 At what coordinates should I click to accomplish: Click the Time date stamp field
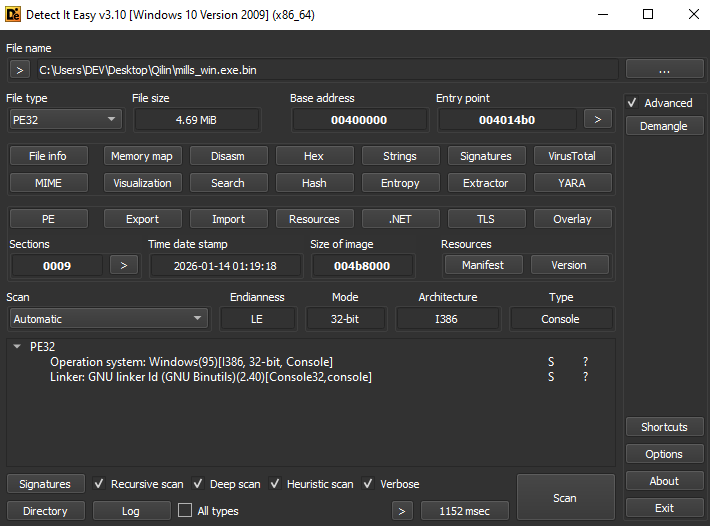(x=225, y=266)
